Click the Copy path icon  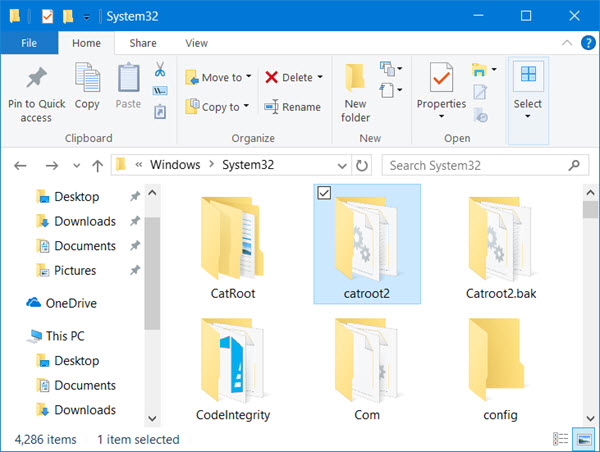click(x=160, y=91)
